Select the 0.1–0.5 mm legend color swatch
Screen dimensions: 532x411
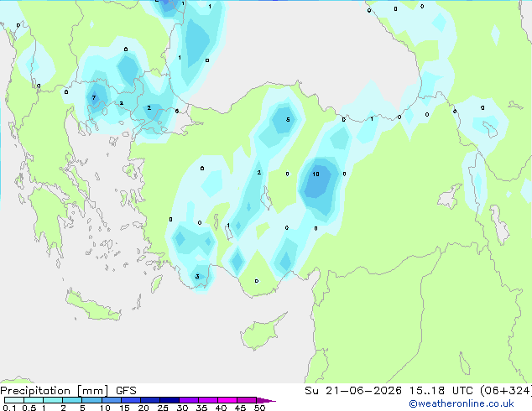coord(14,400)
